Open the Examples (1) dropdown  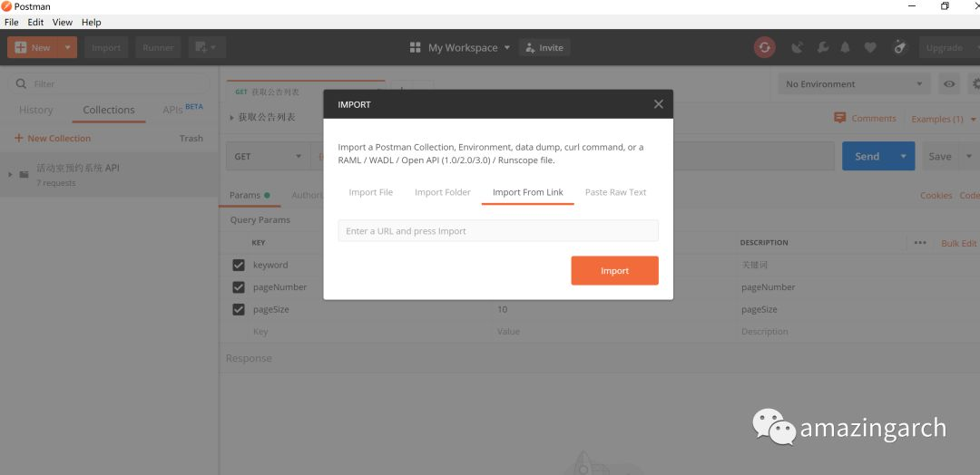click(943, 119)
